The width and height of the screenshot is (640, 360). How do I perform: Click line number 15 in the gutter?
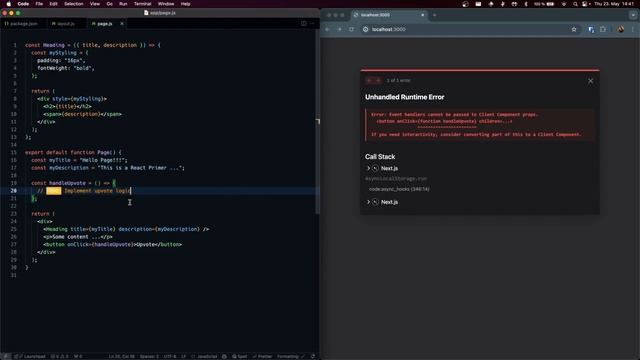pyautogui.click(x=13, y=152)
